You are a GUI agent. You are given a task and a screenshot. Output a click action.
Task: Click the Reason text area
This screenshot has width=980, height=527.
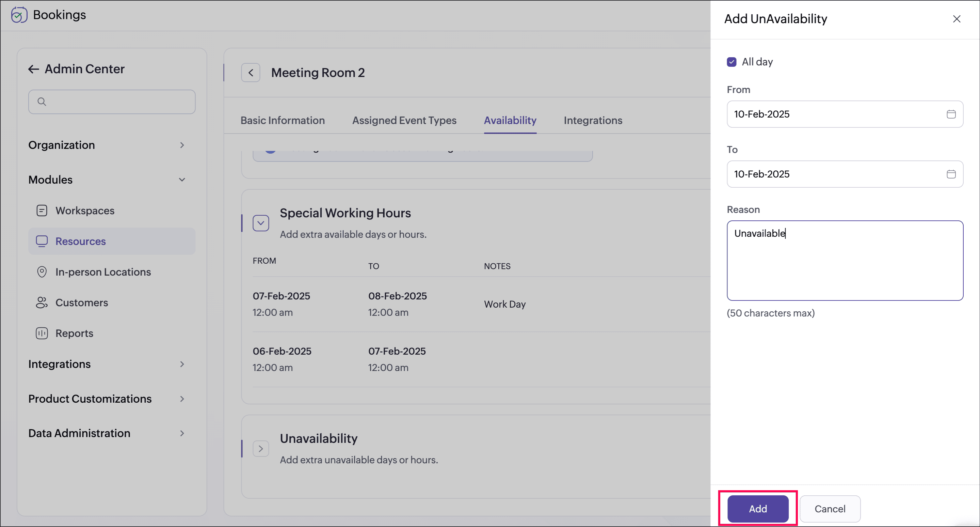pos(845,261)
